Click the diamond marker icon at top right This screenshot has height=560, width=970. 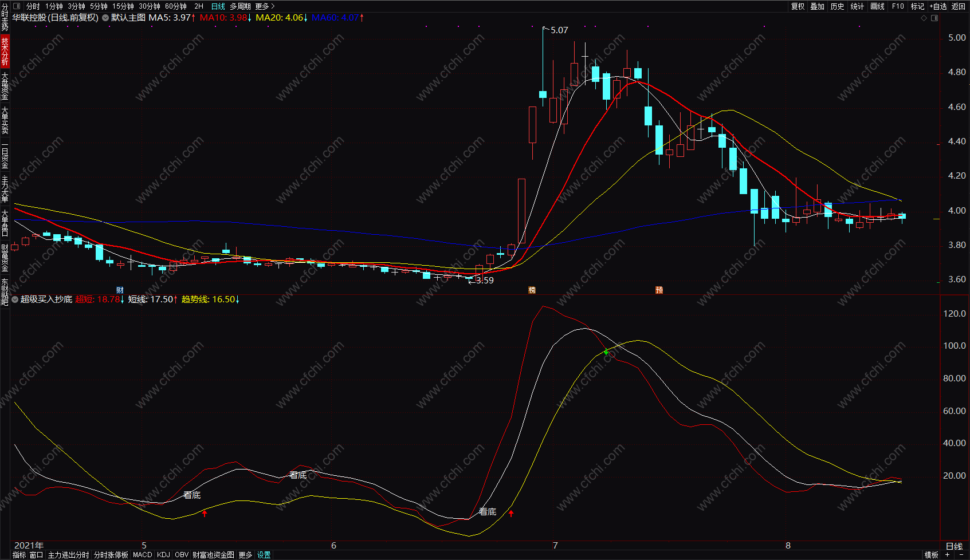(x=924, y=18)
